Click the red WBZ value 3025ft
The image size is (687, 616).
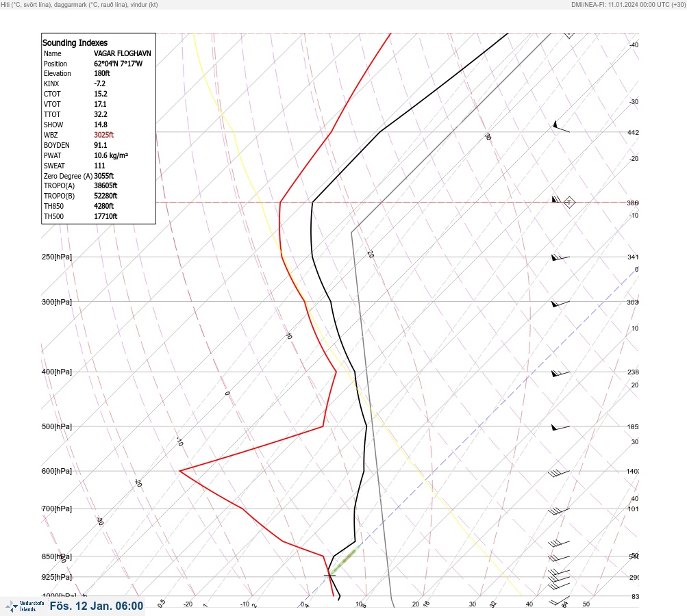(x=104, y=135)
